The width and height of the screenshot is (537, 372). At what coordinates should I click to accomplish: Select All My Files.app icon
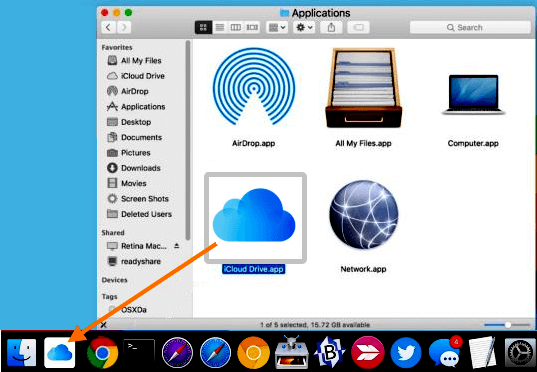click(363, 88)
